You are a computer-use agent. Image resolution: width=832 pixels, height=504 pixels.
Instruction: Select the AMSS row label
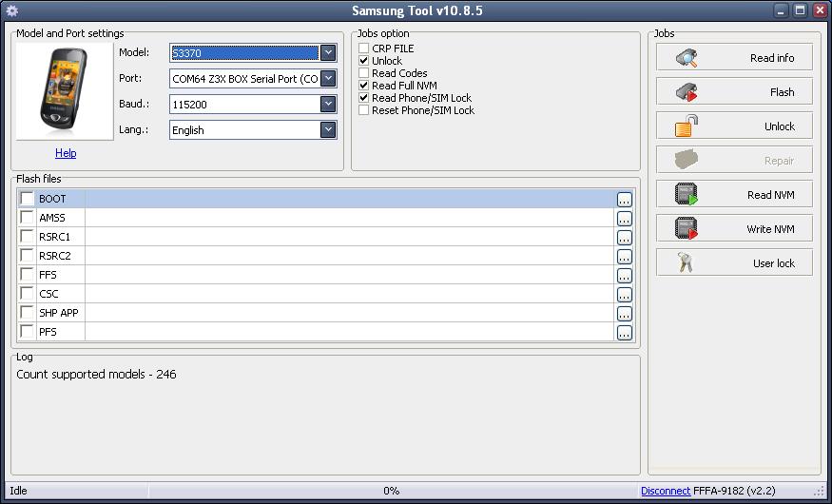pos(52,218)
